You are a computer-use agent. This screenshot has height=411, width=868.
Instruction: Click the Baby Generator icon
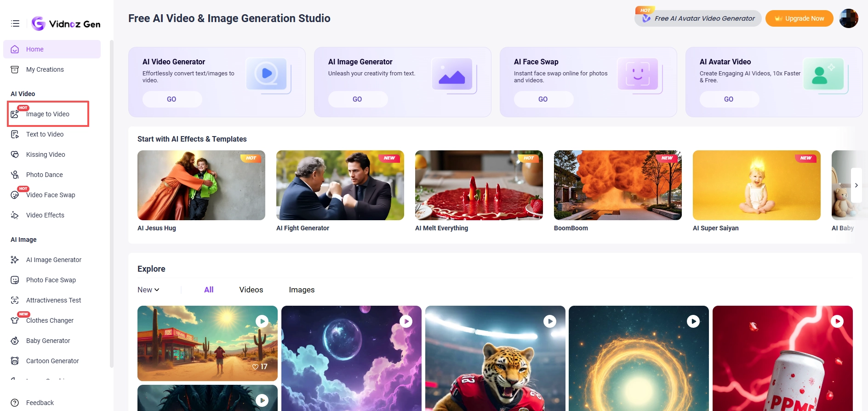coord(15,341)
